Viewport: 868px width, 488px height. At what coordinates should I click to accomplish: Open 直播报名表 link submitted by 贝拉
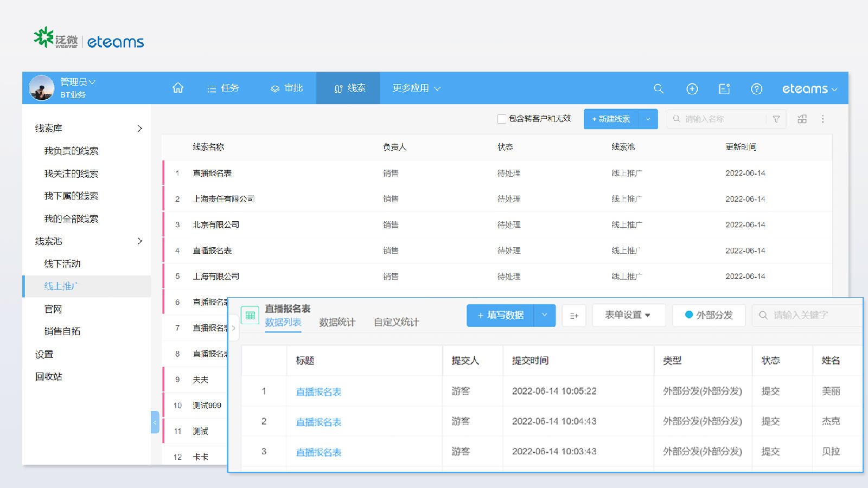coord(318,453)
